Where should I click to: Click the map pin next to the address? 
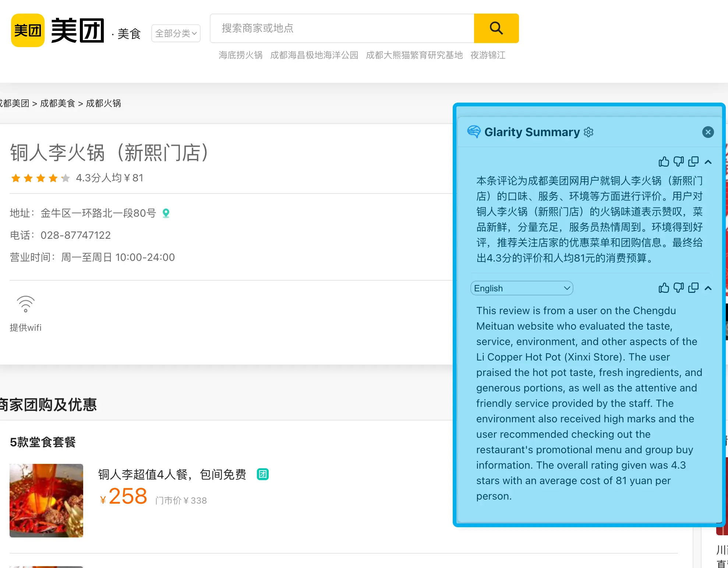(166, 213)
